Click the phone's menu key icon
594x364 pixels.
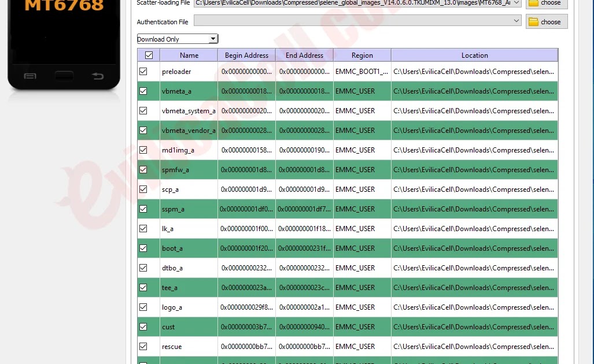click(x=30, y=76)
